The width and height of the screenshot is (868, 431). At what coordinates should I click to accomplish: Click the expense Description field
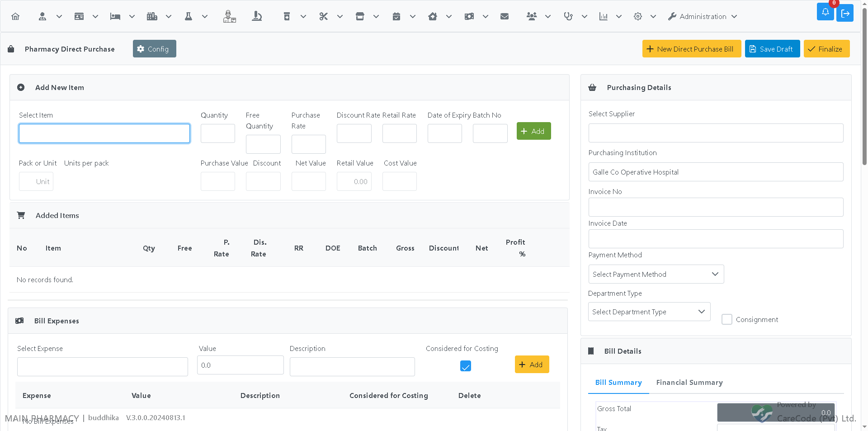click(x=352, y=367)
